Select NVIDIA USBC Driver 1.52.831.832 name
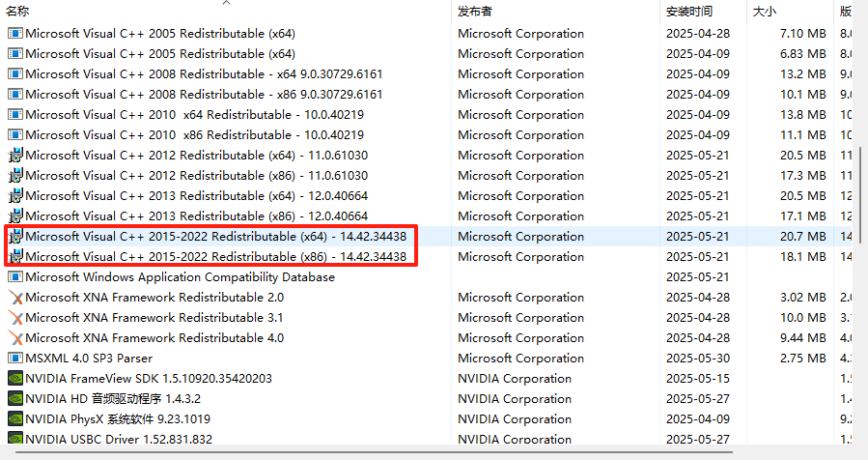Screen dimensions: 868x460 click(119, 439)
